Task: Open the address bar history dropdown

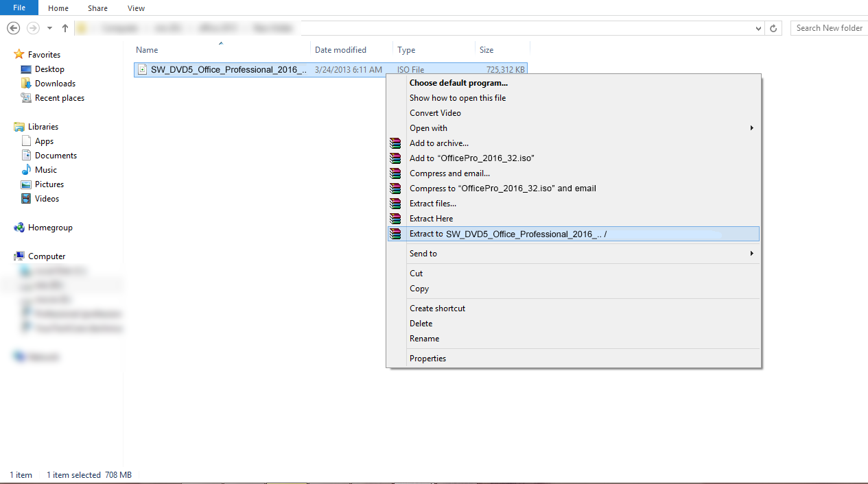Action: (758, 29)
